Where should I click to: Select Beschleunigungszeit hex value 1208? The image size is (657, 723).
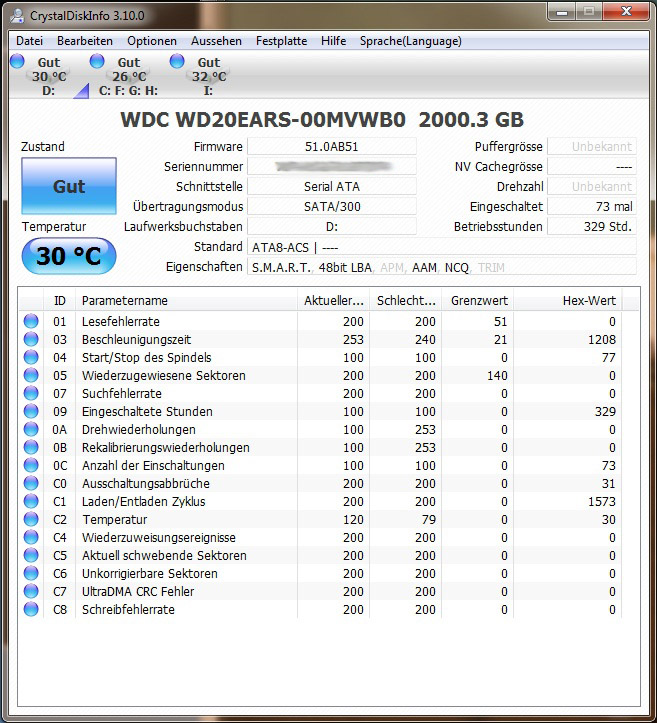602,339
